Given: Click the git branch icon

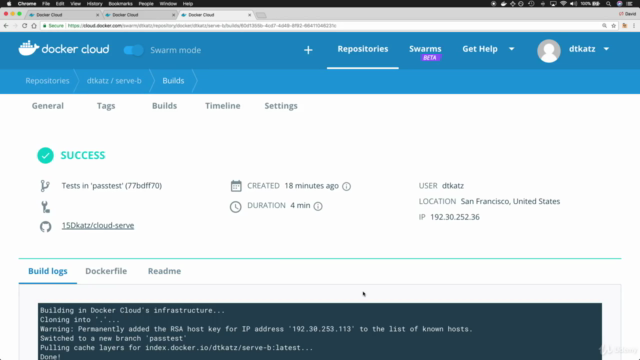Looking at the screenshot, I should [45, 186].
